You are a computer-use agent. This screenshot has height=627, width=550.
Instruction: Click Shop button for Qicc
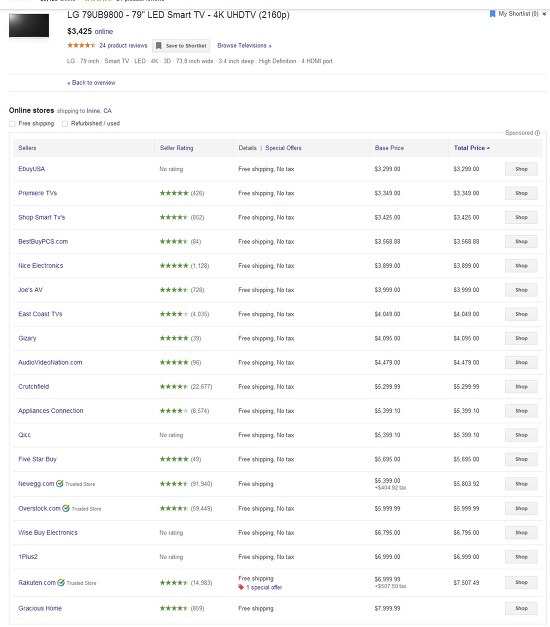(521, 435)
